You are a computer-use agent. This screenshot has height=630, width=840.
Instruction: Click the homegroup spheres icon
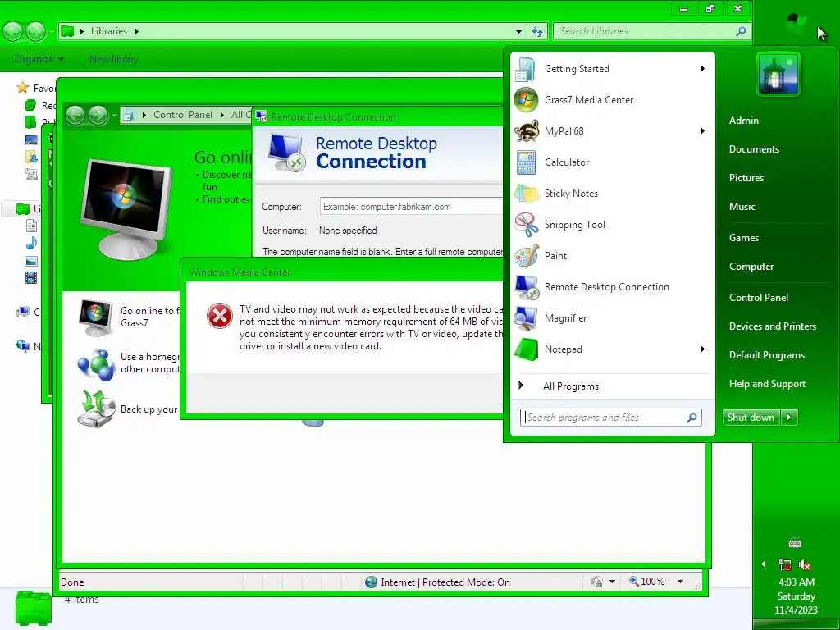[96, 364]
